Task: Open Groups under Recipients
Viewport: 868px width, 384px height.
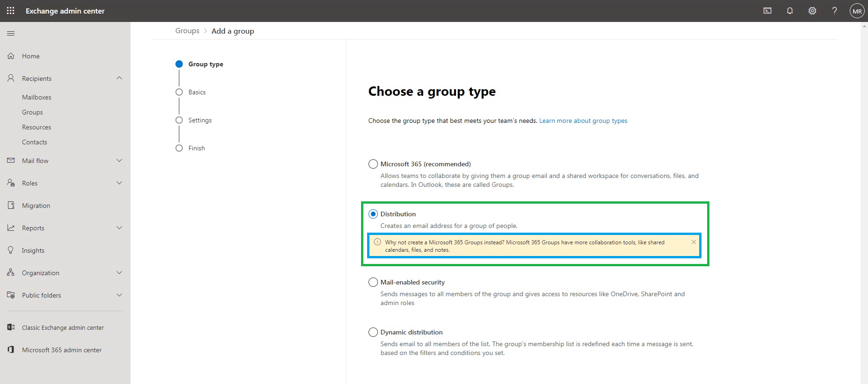Action: [32, 112]
